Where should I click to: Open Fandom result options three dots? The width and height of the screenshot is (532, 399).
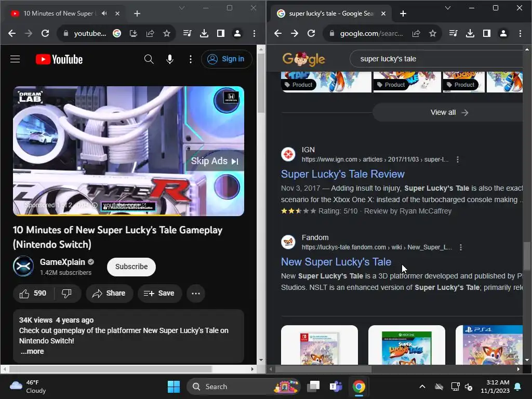click(461, 247)
